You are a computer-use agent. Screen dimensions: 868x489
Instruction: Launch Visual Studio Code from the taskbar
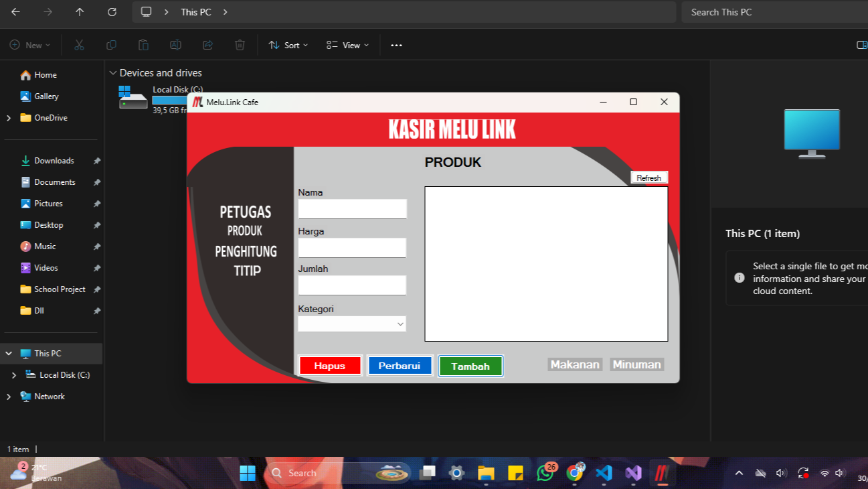[x=603, y=472]
